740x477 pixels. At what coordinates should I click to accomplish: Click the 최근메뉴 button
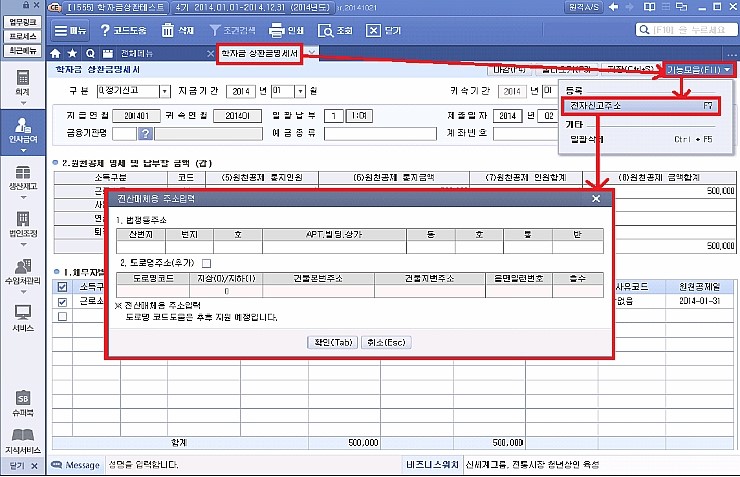pyautogui.click(x=23, y=50)
